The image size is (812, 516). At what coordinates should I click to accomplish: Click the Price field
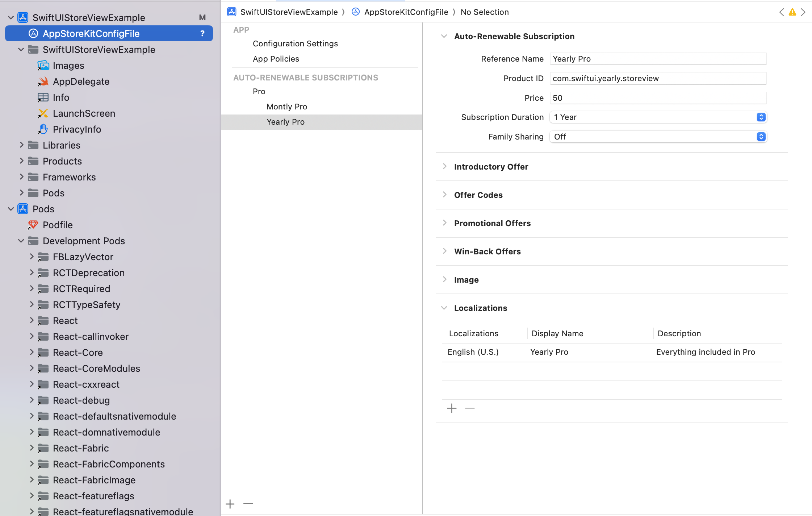[x=658, y=98]
